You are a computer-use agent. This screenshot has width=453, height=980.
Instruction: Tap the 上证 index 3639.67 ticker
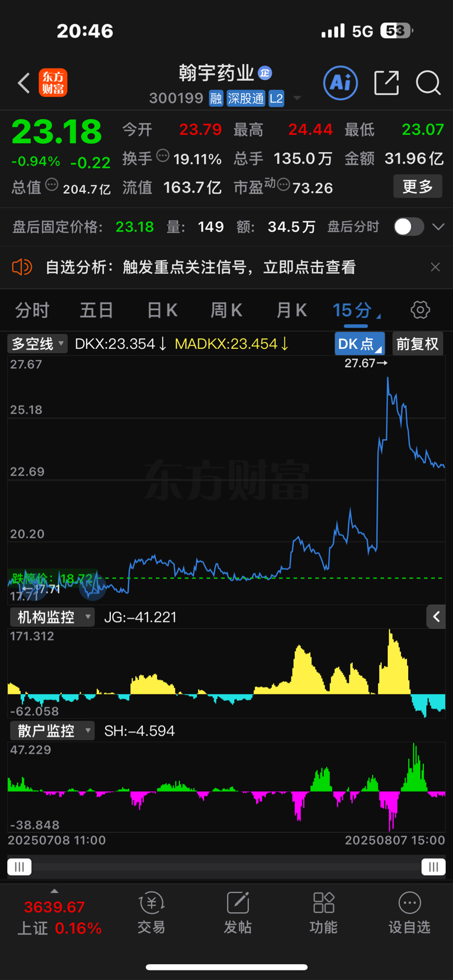point(54,907)
